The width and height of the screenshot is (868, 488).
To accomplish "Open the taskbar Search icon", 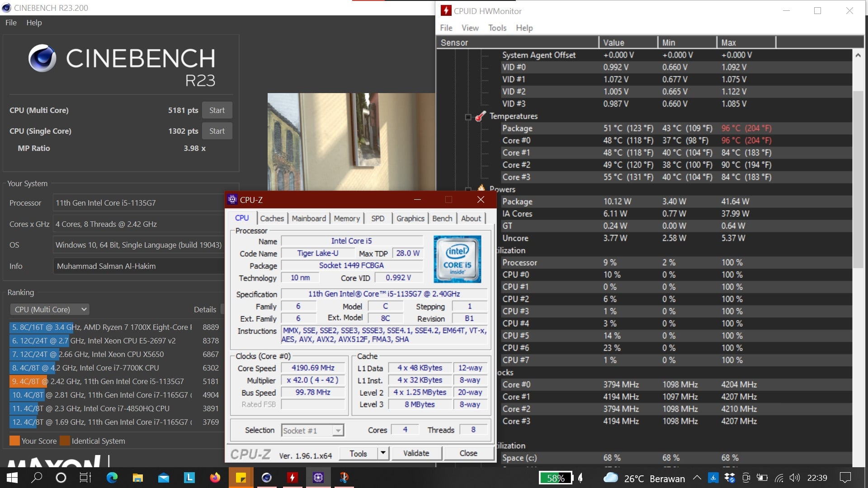I will pyautogui.click(x=37, y=478).
